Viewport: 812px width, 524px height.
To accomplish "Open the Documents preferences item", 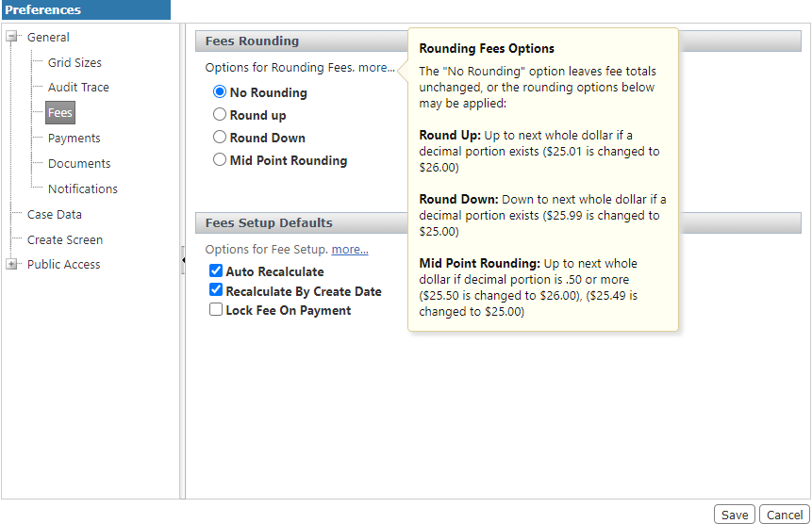I will tap(79, 164).
